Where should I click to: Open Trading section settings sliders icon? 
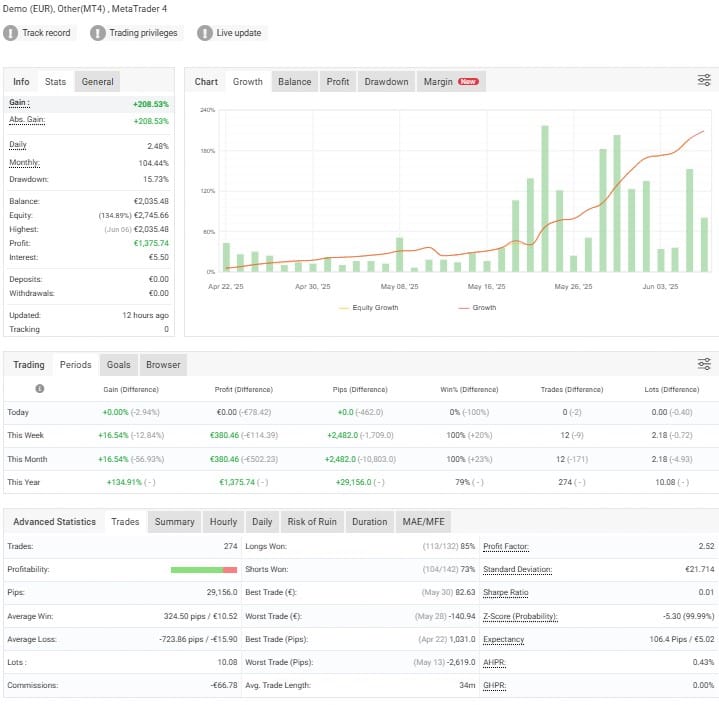(704, 364)
